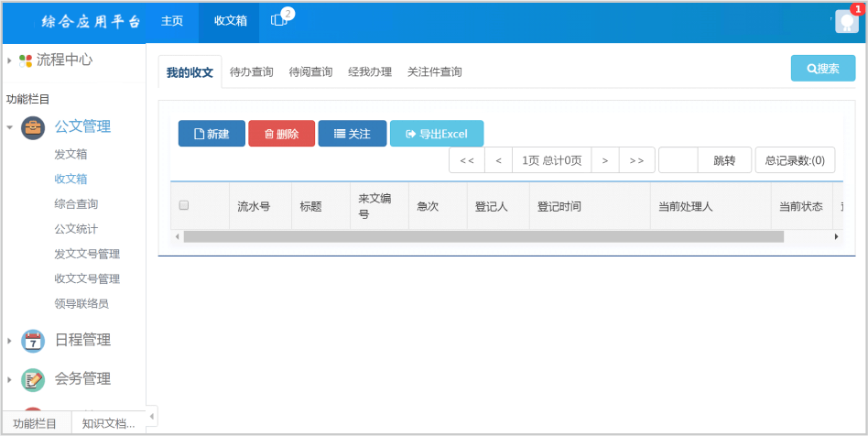Toggle the select-all checkbox in table header

pyautogui.click(x=184, y=205)
